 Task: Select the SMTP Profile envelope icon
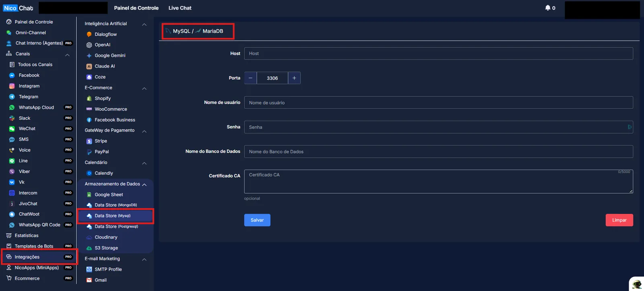[89, 269]
